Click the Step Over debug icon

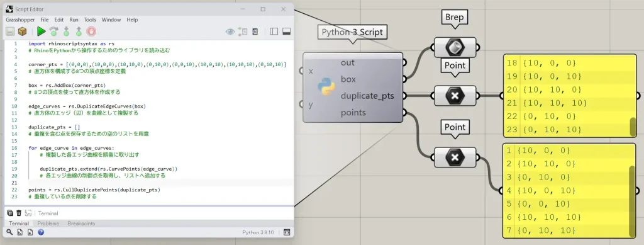click(x=54, y=31)
